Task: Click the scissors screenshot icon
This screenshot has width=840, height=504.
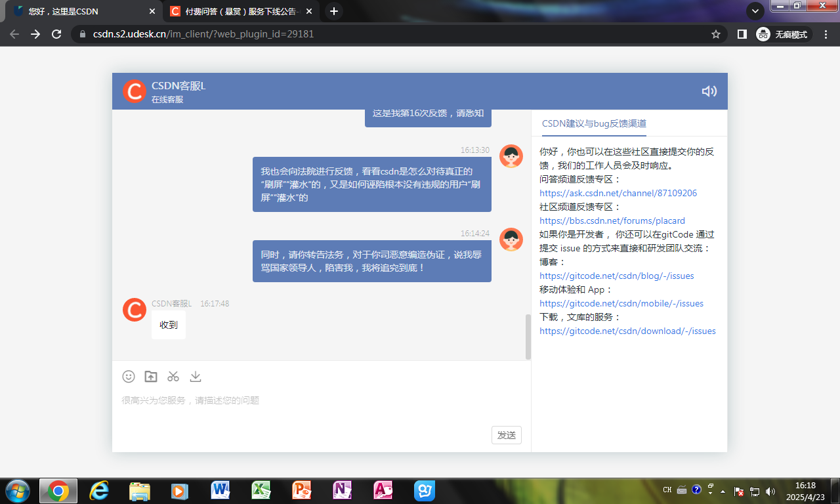Action: 173,377
